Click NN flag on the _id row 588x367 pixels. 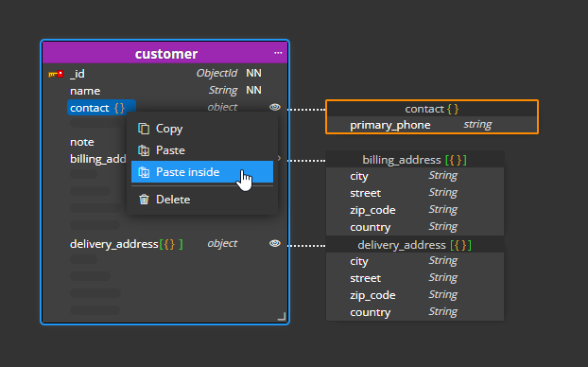[253, 73]
